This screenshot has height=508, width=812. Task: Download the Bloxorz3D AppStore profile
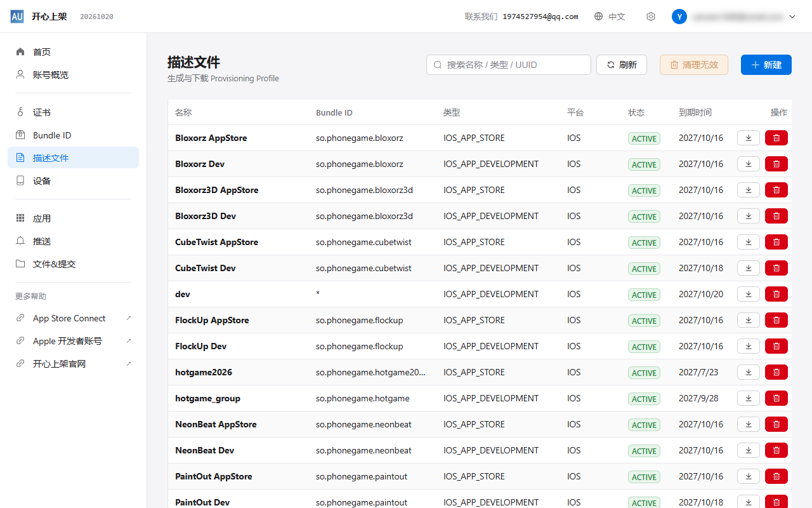pos(749,190)
